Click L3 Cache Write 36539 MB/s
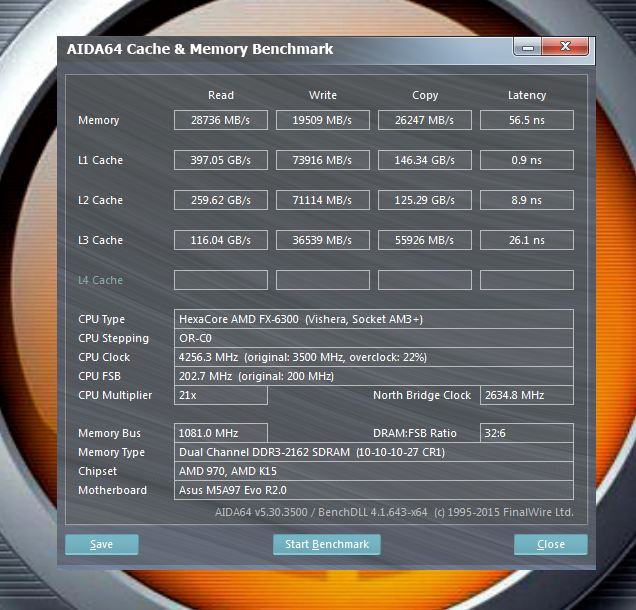Screen dimensions: 636x610 tap(323, 240)
